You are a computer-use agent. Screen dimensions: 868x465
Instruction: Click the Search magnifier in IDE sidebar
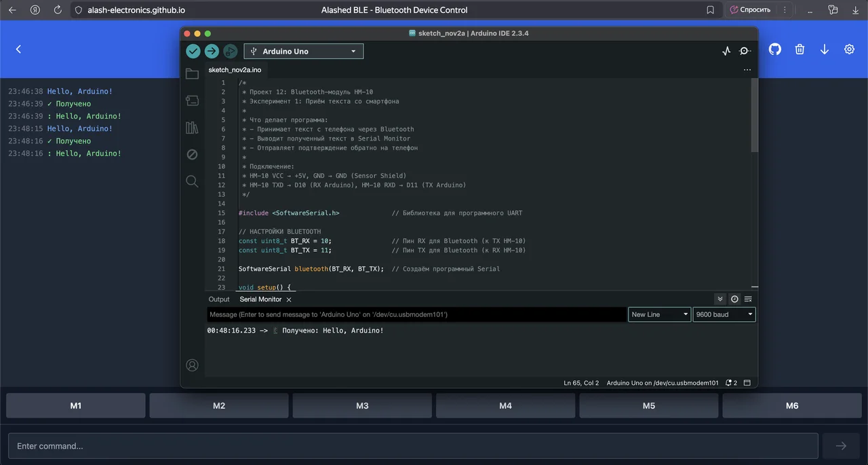click(192, 181)
